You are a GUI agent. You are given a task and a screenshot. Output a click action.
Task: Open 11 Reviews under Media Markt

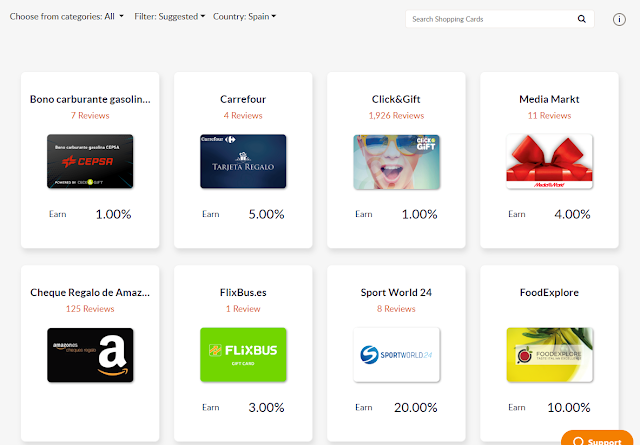[x=549, y=116]
